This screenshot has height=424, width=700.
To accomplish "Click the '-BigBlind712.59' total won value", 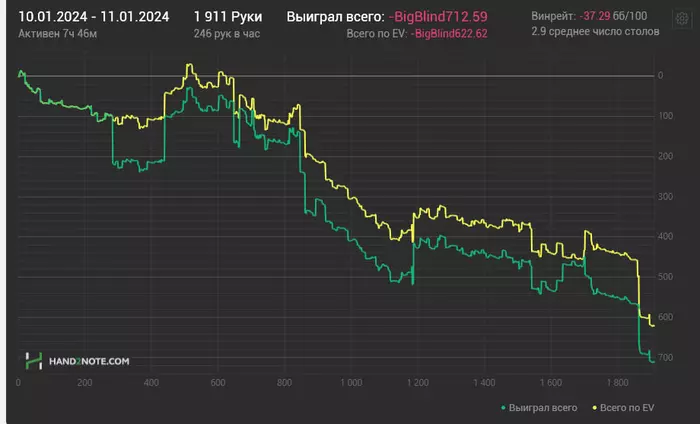I will tap(438, 17).
